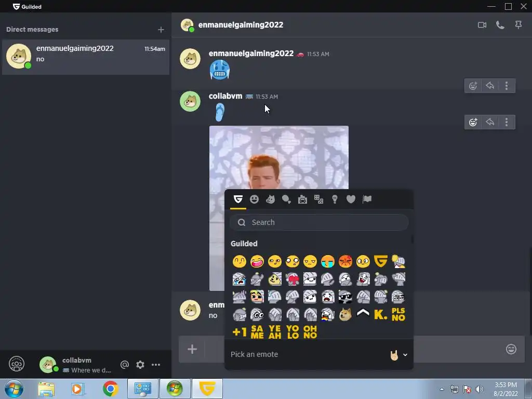
Task: Start a video call with enmanuelgaiming2022
Action: (482, 25)
